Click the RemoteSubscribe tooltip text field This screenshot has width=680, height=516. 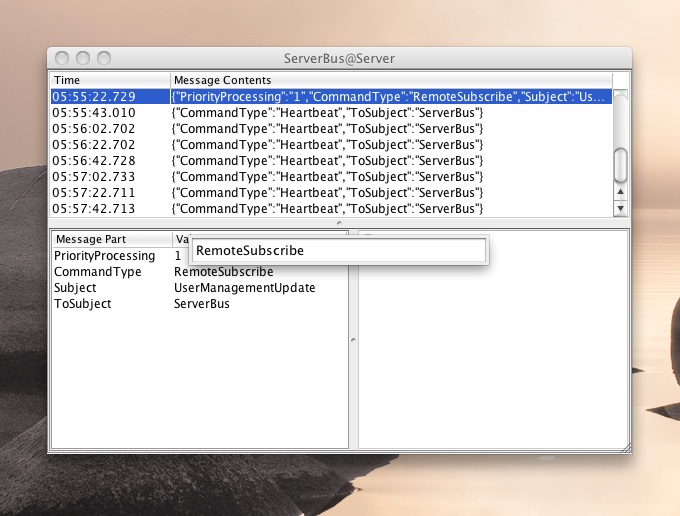(x=338, y=251)
